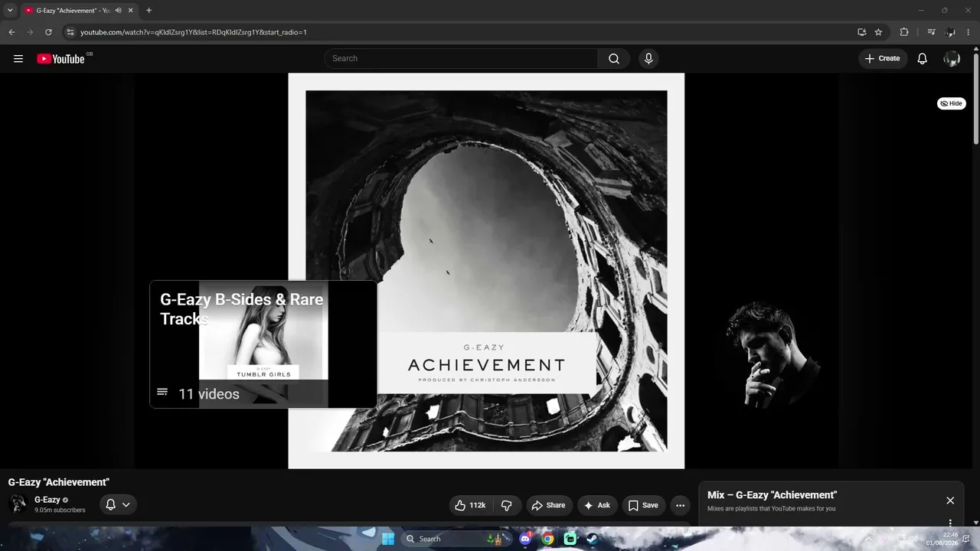Image resolution: width=980 pixels, height=551 pixels.
Task: Open YouTube account avatar menu
Action: pyautogui.click(x=952, y=59)
